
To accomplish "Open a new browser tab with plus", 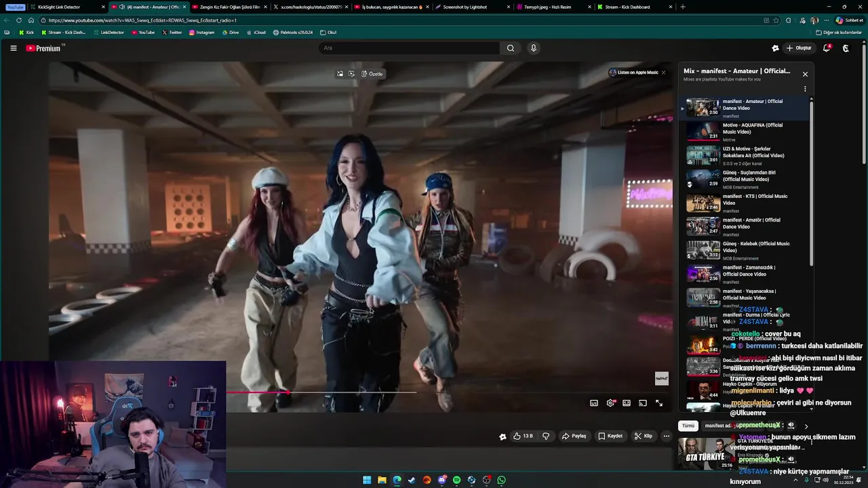I will (x=683, y=7).
